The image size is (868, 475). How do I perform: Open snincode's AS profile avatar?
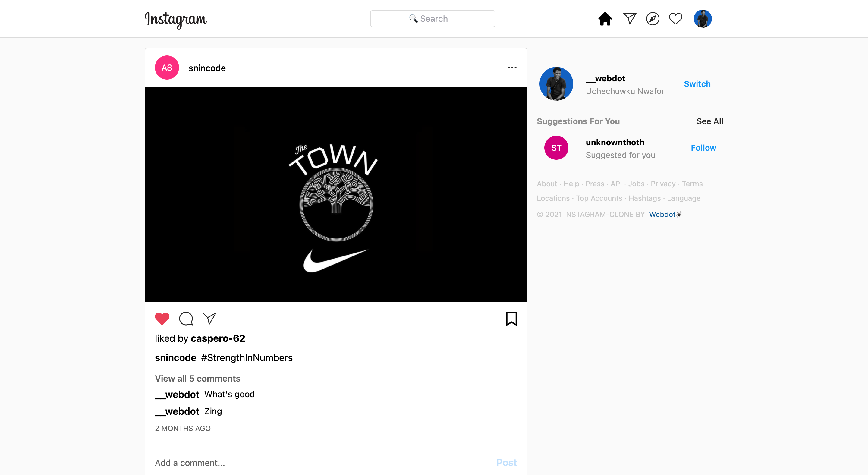pyautogui.click(x=166, y=68)
